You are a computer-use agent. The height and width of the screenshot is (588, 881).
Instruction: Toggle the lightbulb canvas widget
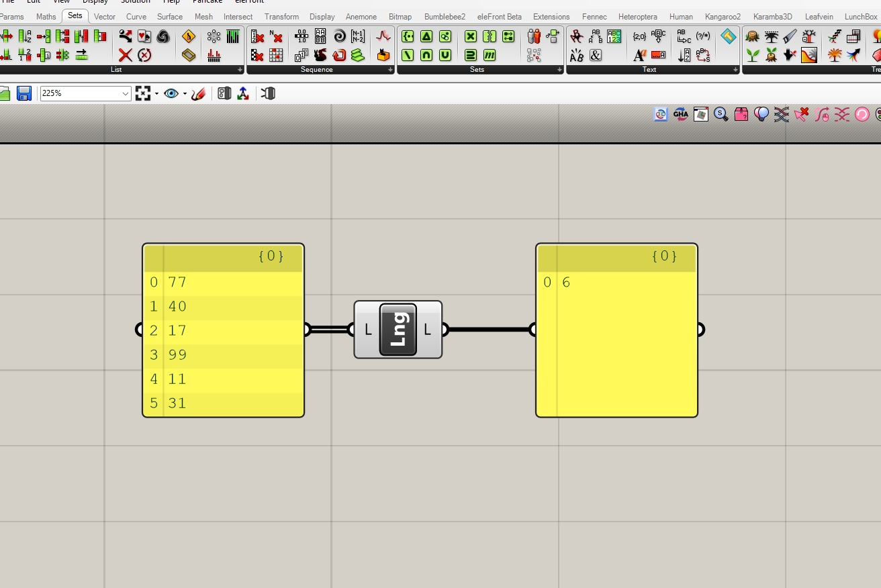click(761, 114)
